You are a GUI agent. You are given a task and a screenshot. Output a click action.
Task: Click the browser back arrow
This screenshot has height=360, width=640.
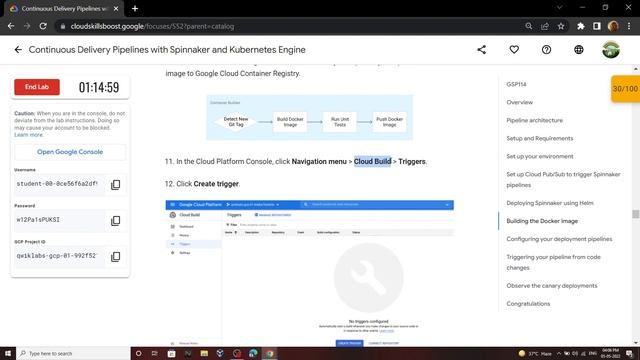click(x=11, y=26)
